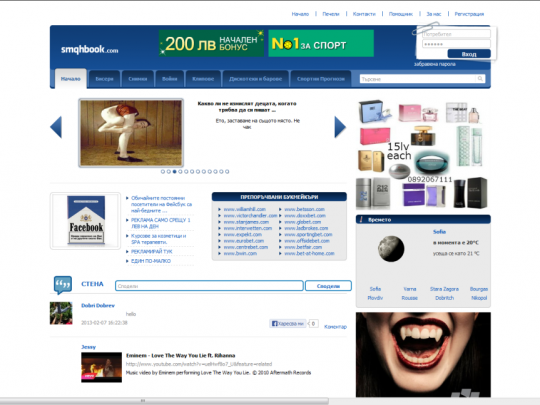Open the Курсове за козметици link
Screen dimensions: 540x405
pyautogui.click(x=158, y=239)
